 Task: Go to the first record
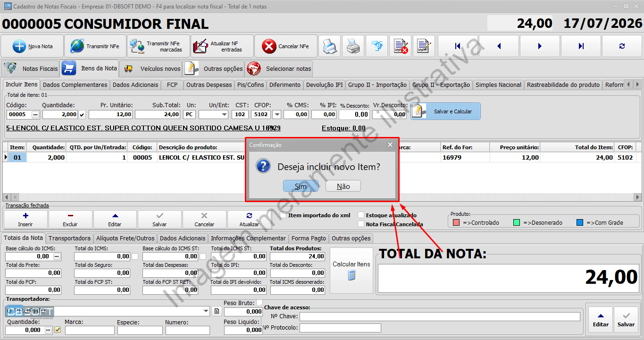tap(458, 46)
